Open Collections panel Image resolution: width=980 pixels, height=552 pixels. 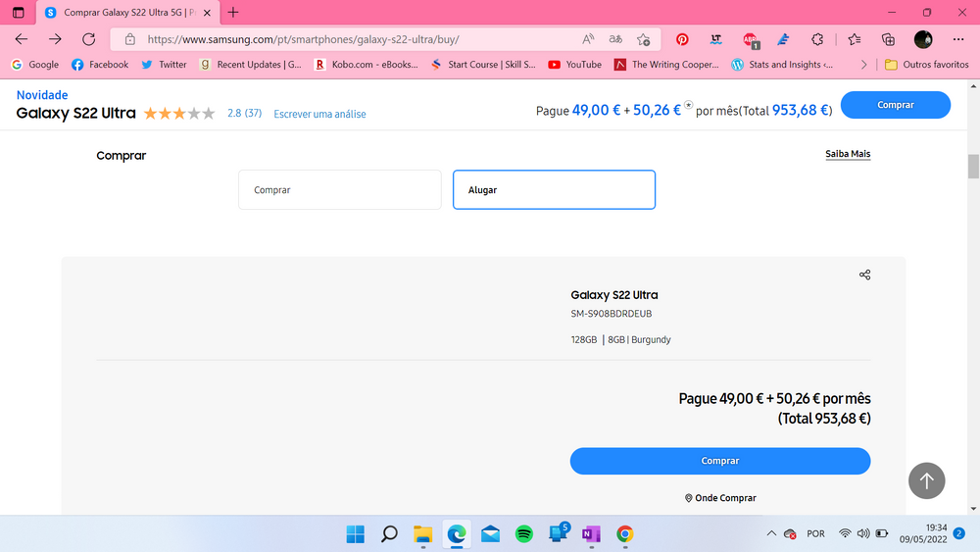pos(888,39)
